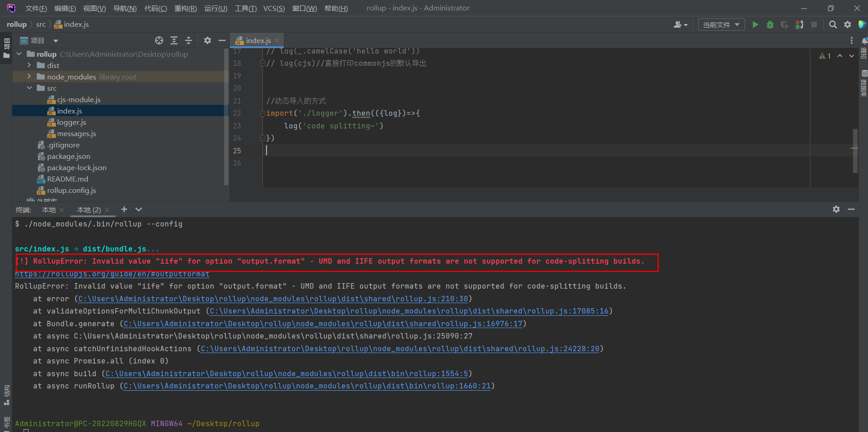Open the VCS(S) menu
This screenshot has width=868, height=432.
click(274, 8)
